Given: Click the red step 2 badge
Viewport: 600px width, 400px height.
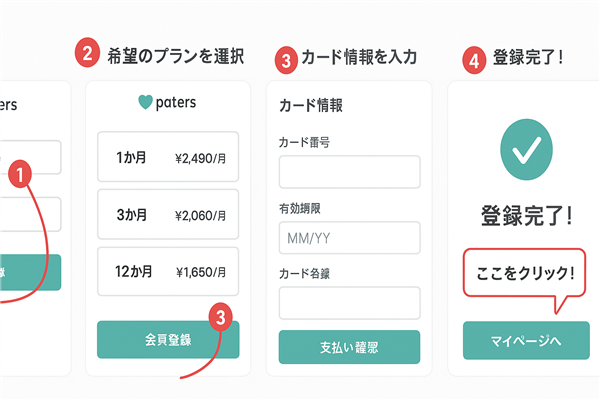Looking at the screenshot, I should tap(88, 55).
